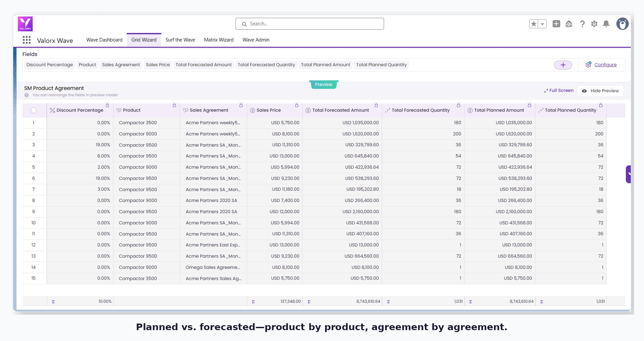This screenshot has width=644, height=341.
Task: Select the Sales Price field chip
Action: (x=158, y=65)
